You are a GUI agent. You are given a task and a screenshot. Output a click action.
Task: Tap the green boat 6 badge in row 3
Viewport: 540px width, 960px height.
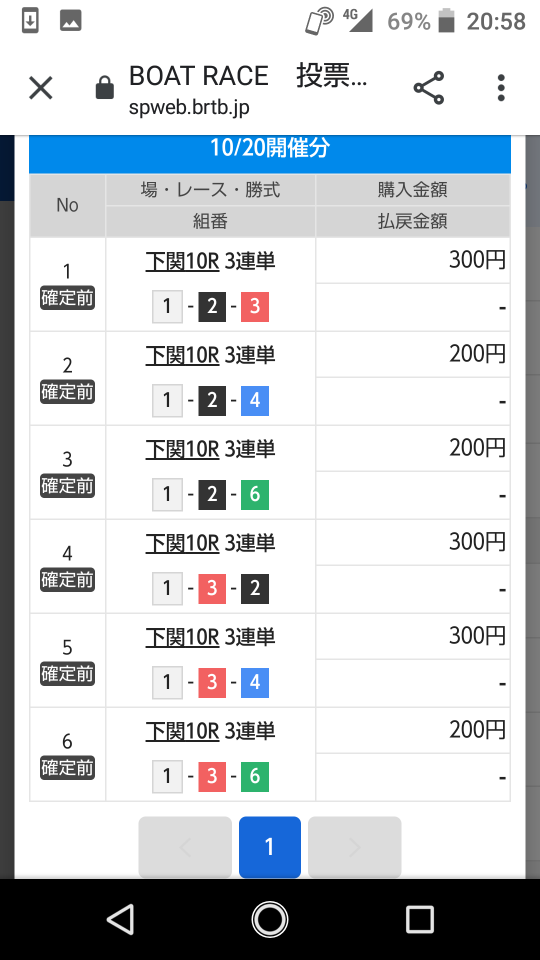coord(255,494)
